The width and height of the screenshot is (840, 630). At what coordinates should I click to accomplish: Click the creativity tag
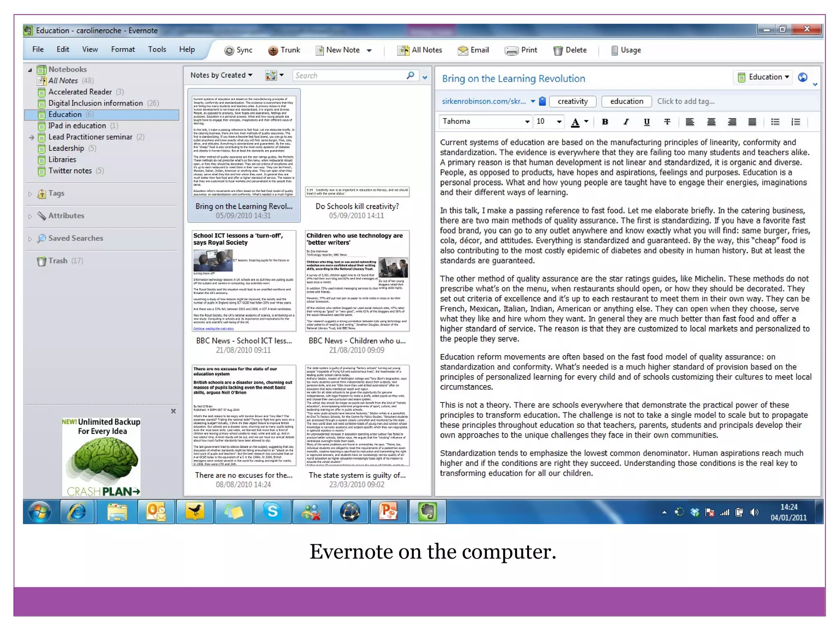[x=573, y=101]
